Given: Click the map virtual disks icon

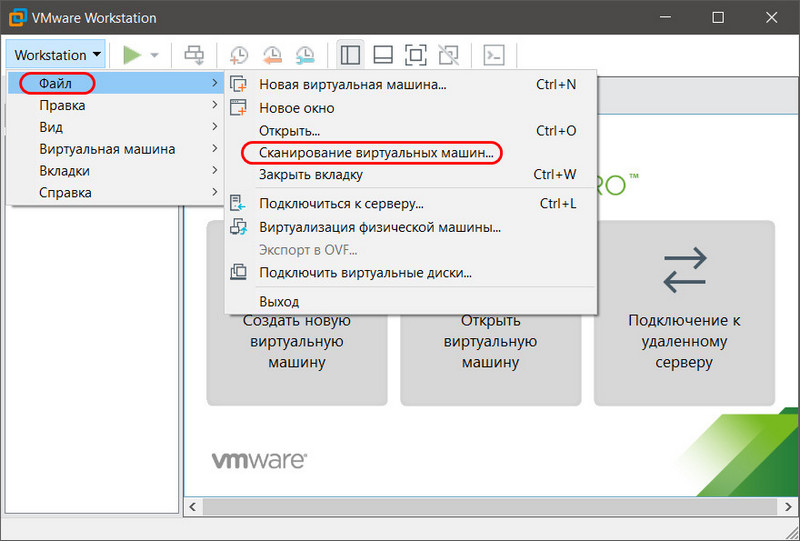Looking at the screenshot, I should tap(238, 272).
